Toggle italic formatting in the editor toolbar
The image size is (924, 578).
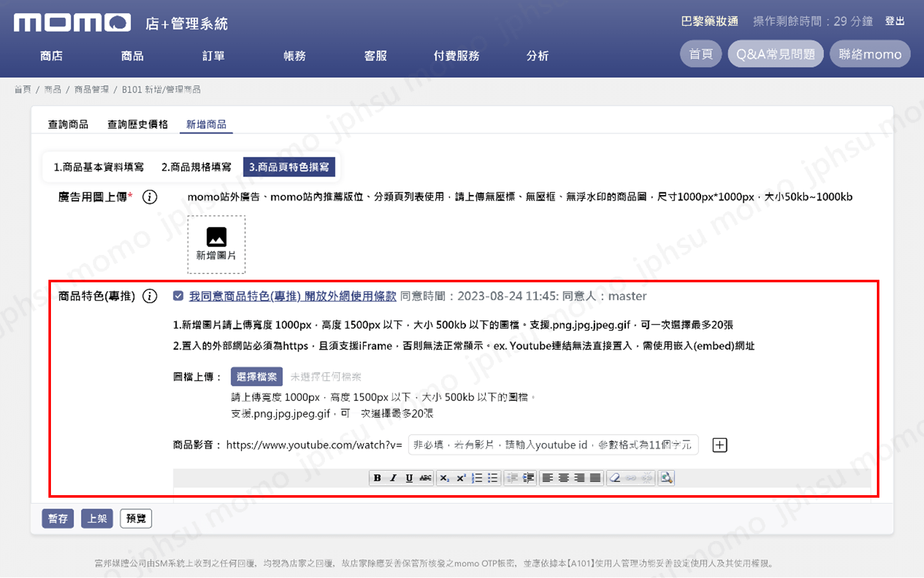click(x=393, y=478)
